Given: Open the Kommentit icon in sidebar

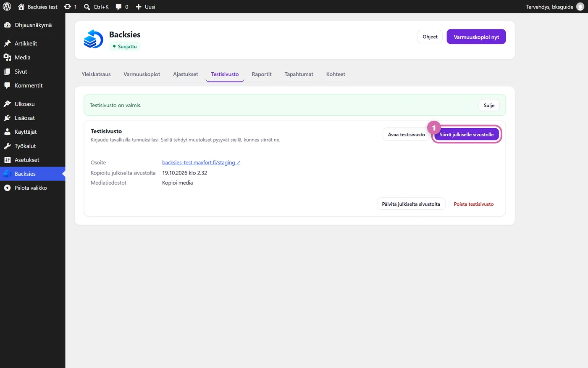Looking at the screenshot, I should [7, 85].
